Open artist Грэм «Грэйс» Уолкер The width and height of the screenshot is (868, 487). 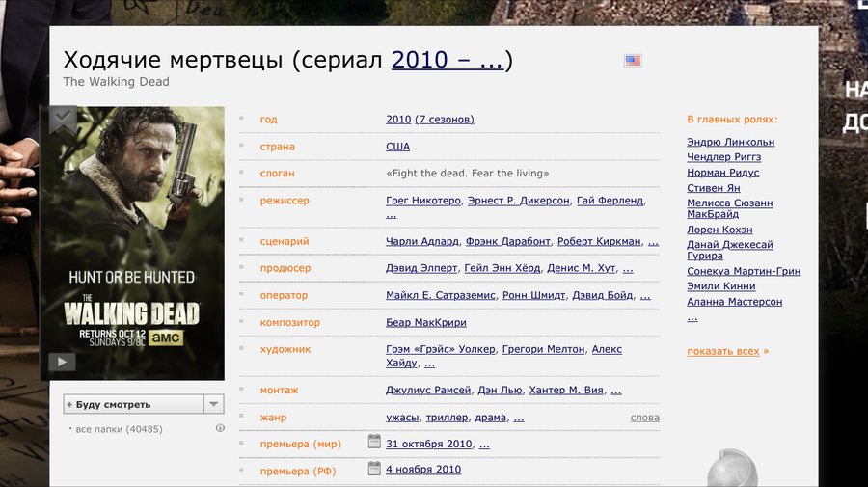click(x=441, y=349)
